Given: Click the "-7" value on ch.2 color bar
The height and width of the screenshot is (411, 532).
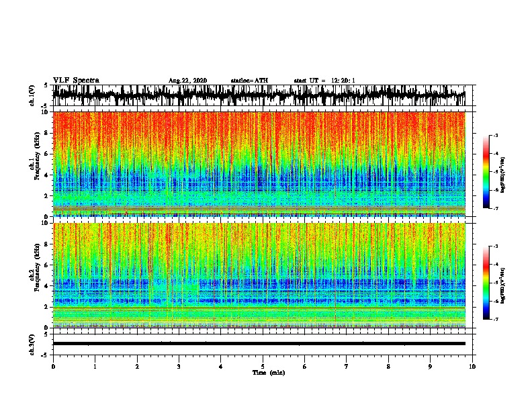Looking at the screenshot, I should coord(496,319).
